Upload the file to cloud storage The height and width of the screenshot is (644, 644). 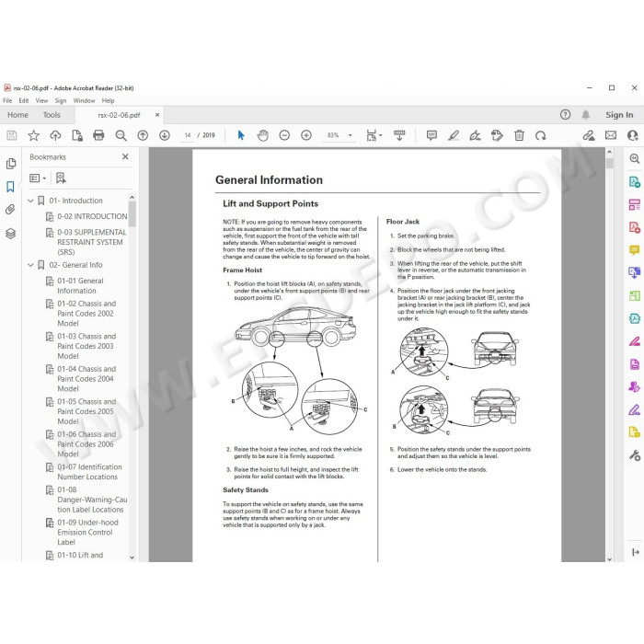tap(55, 135)
